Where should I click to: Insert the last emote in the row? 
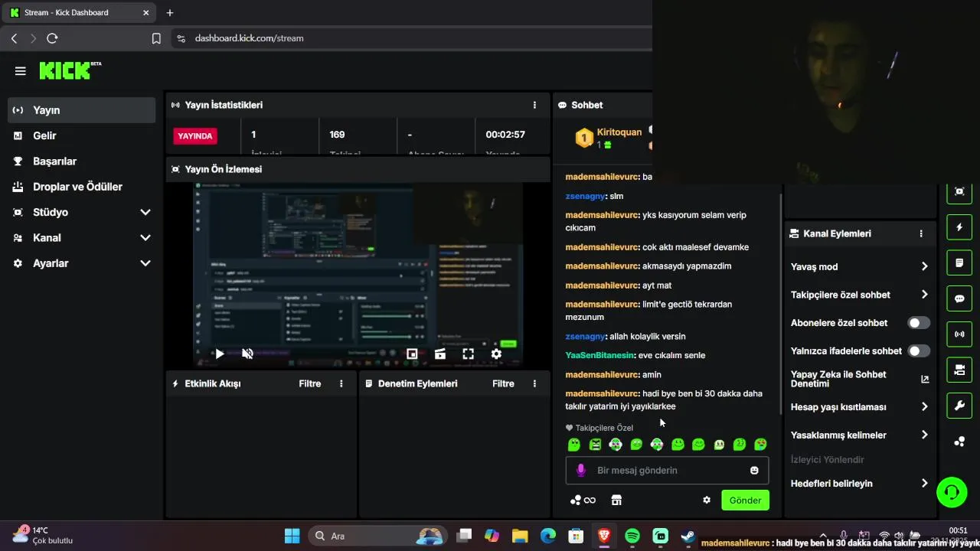(760, 445)
